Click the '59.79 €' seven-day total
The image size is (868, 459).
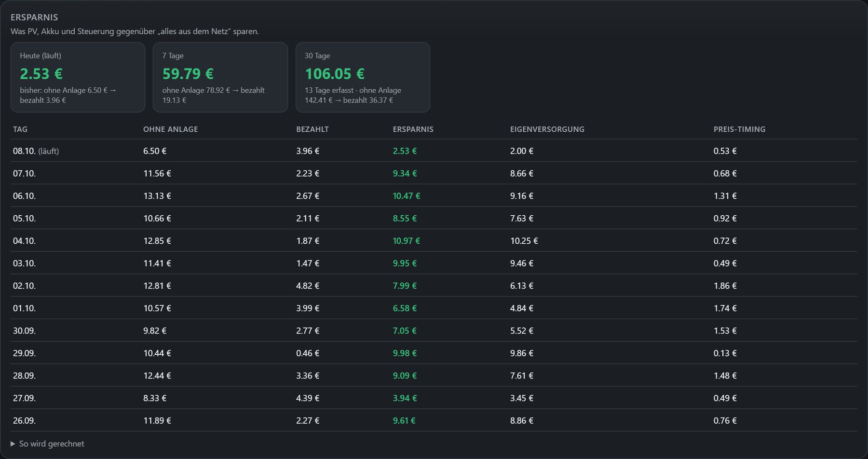(x=188, y=74)
